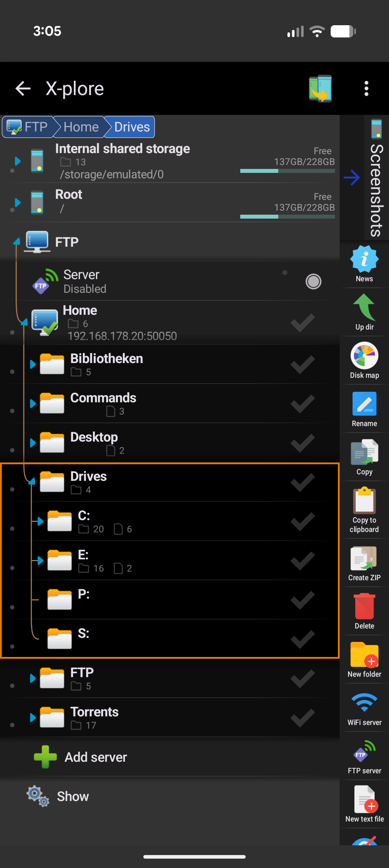This screenshot has height=868, width=389.
Task: Mark the S: drive checkbox
Action: tap(303, 639)
